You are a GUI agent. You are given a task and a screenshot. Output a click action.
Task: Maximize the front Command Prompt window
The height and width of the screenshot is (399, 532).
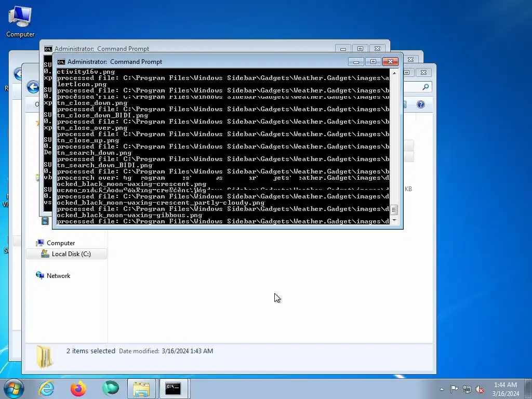click(x=373, y=62)
